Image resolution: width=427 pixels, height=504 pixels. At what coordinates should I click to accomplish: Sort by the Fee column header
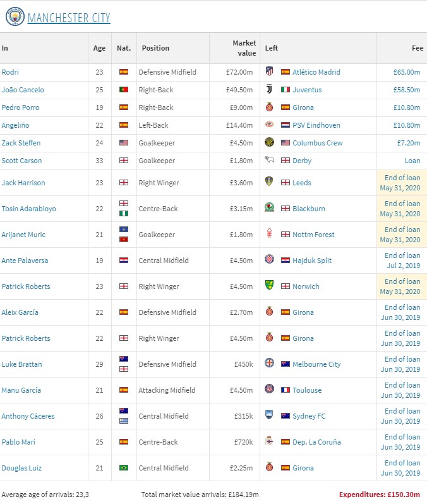click(x=417, y=48)
